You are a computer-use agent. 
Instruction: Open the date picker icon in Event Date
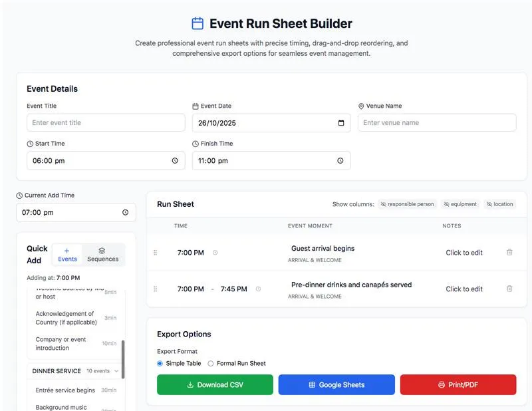(x=341, y=123)
